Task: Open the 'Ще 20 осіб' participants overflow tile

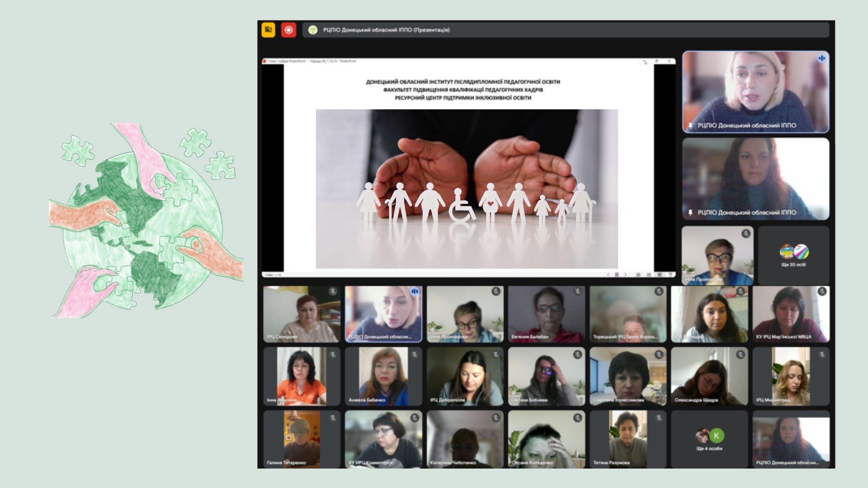Action: coord(793,256)
